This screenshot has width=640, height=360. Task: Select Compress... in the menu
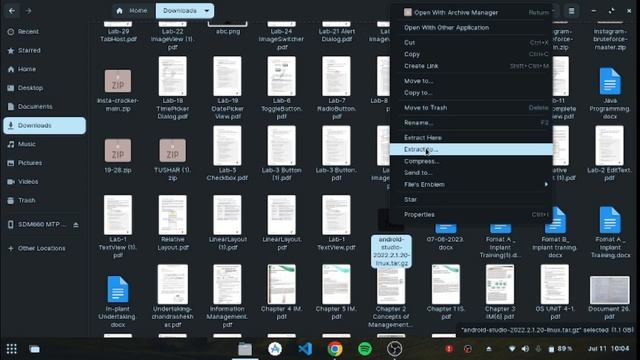pos(471,161)
